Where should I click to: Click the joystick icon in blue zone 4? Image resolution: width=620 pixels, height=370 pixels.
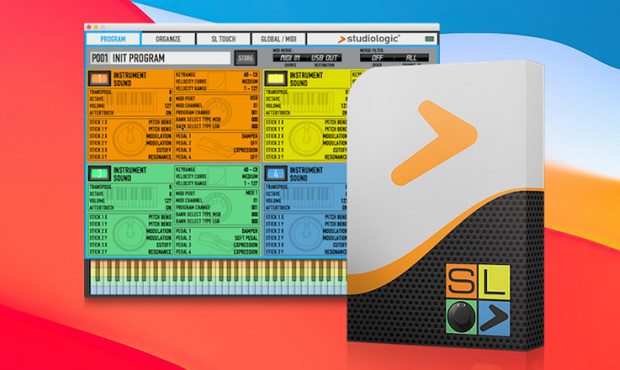pyautogui.click(x=306, y=234)
